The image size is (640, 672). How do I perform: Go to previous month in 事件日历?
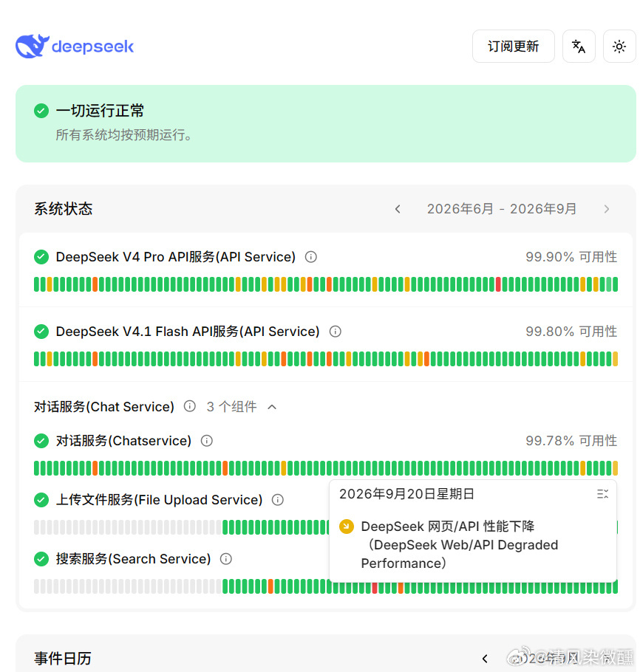[x=485, y=658]
